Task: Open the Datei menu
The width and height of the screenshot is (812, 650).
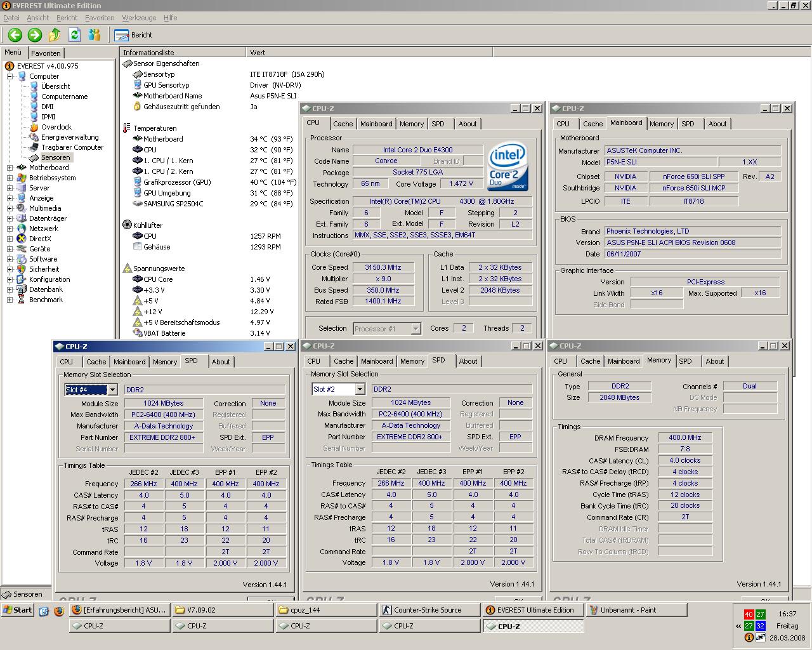Action: coord(11,18)
